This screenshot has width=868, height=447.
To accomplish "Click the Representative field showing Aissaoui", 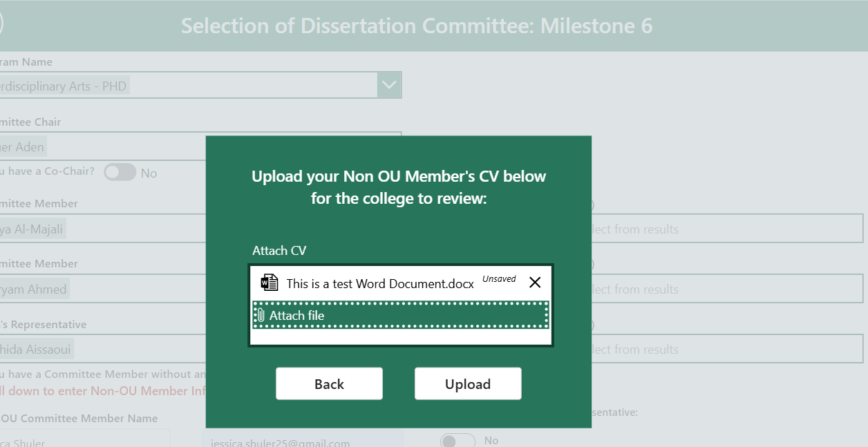I will pos(104,348).
